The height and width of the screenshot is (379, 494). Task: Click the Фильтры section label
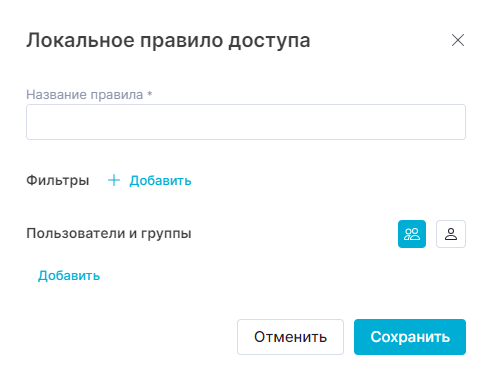pyautogui.click(x=58, y=180)
